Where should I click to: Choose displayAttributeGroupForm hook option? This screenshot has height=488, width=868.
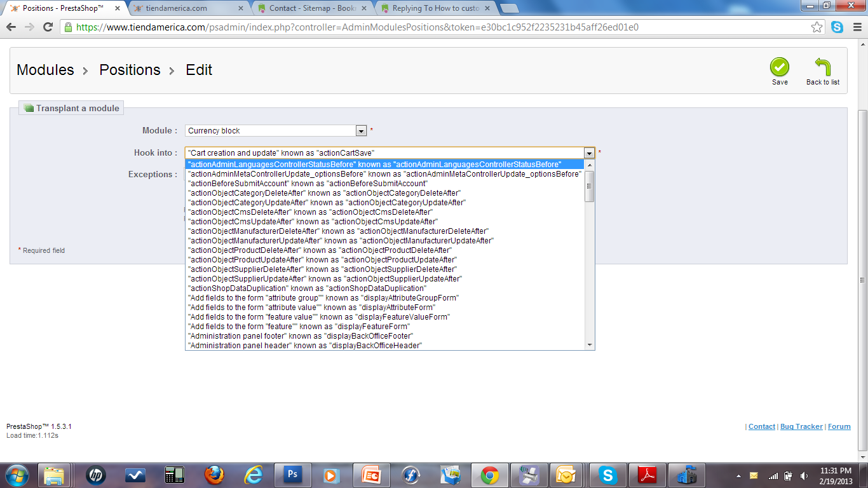click(x=384, y=298)
